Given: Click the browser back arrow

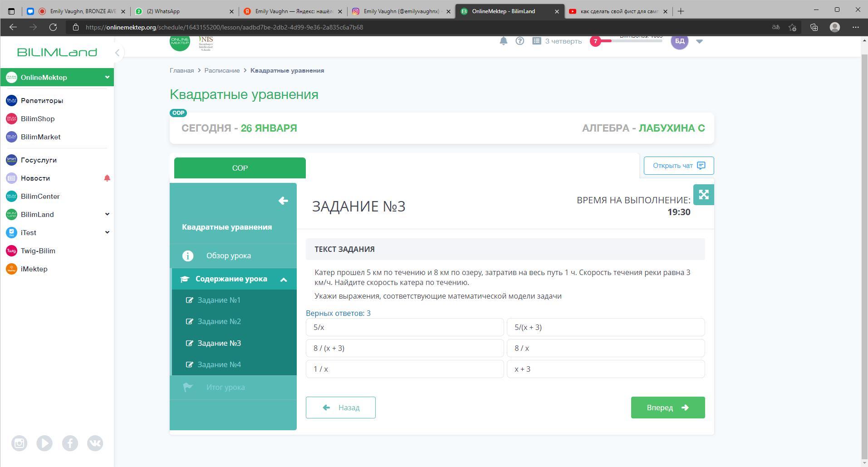Looking at the screenshot, I should pos(13,27).
